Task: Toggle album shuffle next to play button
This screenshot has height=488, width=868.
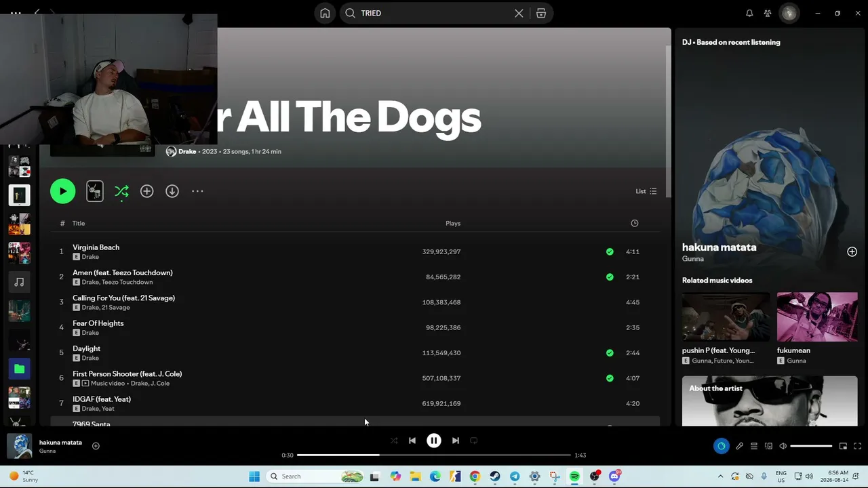Action: coord(121,191)
